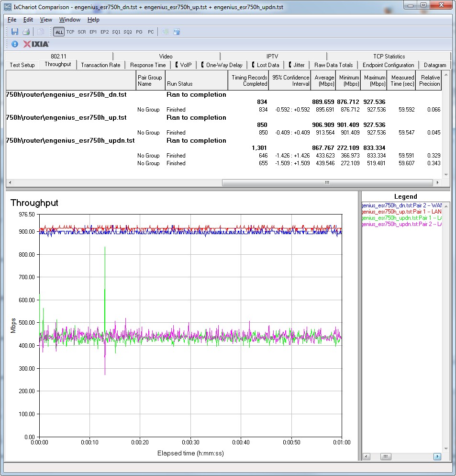Switch to the Transaction Rate tab
This screenshot has height=476, width=456.
click(x=101, y=65)
